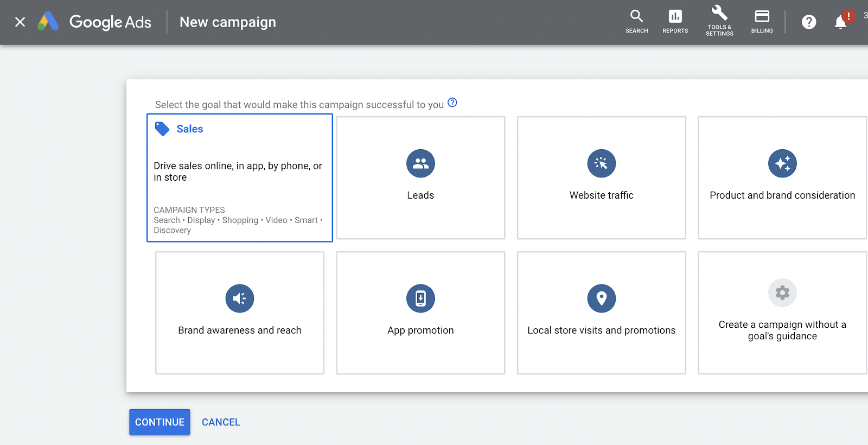Click the Sales tag icon
868x445 pixels.
162,129
